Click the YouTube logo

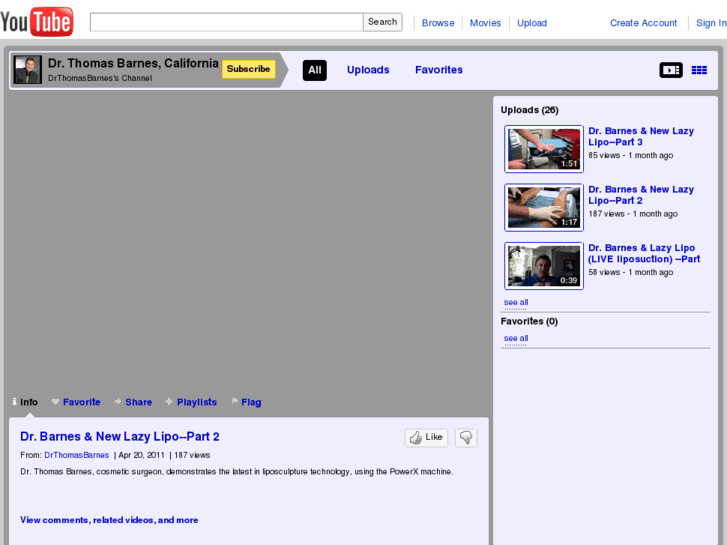coord(37,22)
